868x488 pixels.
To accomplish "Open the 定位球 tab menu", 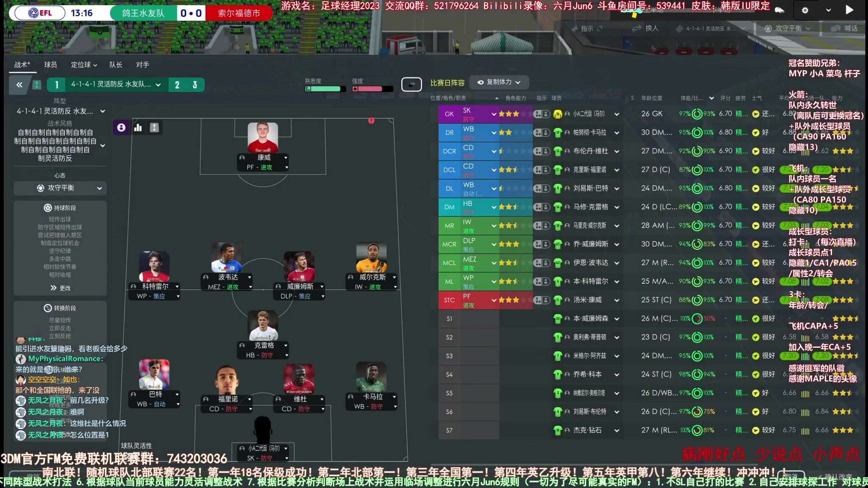I will (84, 64).
